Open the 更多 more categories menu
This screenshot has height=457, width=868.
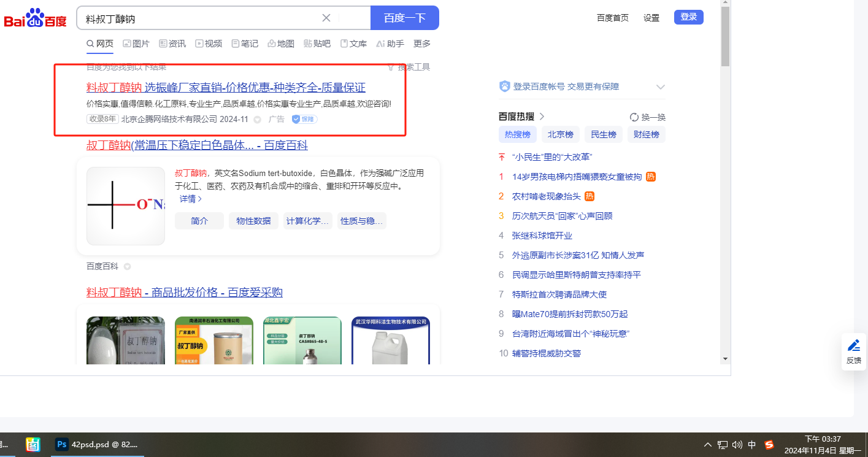coord(422,44)
